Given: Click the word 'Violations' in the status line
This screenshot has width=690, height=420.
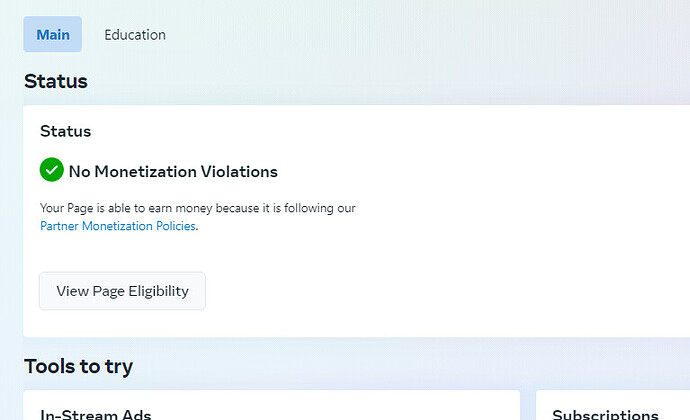Looking at the screenshot, I should (239, 171).
